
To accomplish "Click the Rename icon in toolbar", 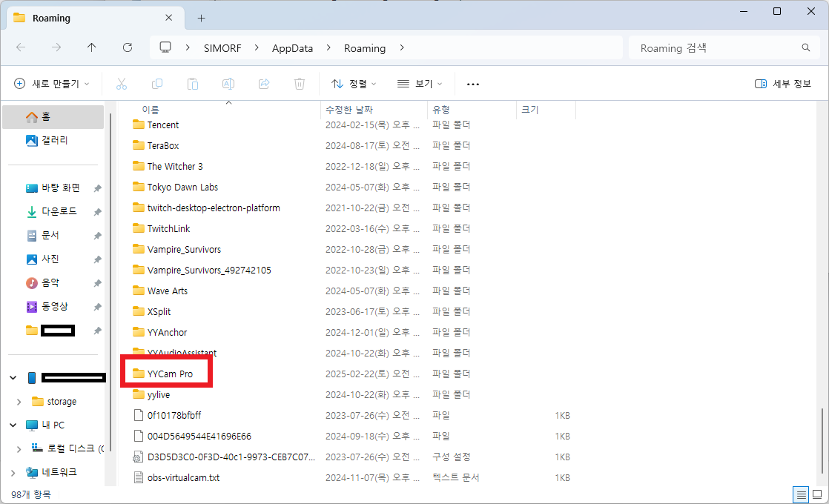I will click(x=228, y=84).
